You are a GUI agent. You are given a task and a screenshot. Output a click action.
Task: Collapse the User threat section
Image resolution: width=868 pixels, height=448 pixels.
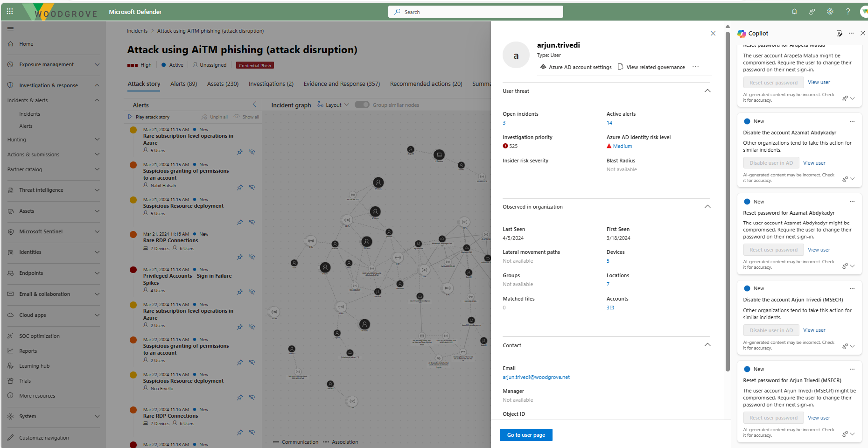[x=707, y=91]
